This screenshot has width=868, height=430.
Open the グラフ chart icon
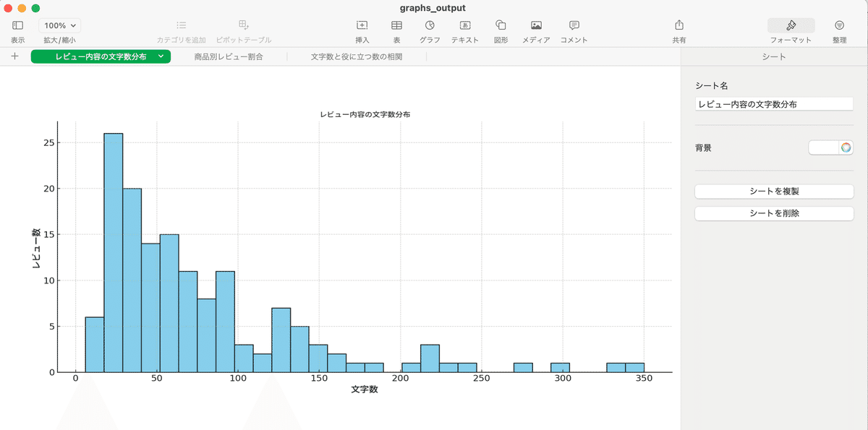[x=430, y=25]
